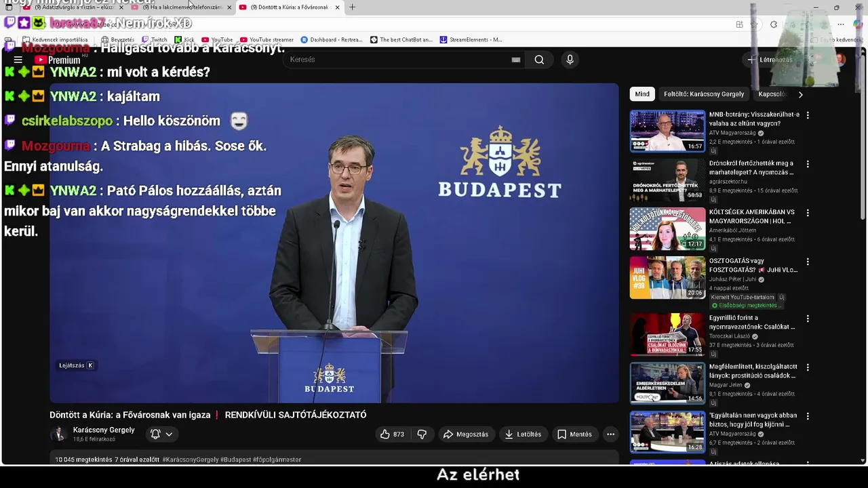Open the #Budapest hashtag link

click(235, 460)
